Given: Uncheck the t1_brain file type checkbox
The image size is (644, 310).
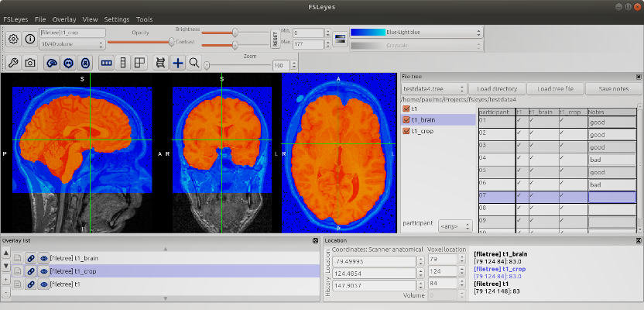Looking at the screenshot, I should 406,120.
